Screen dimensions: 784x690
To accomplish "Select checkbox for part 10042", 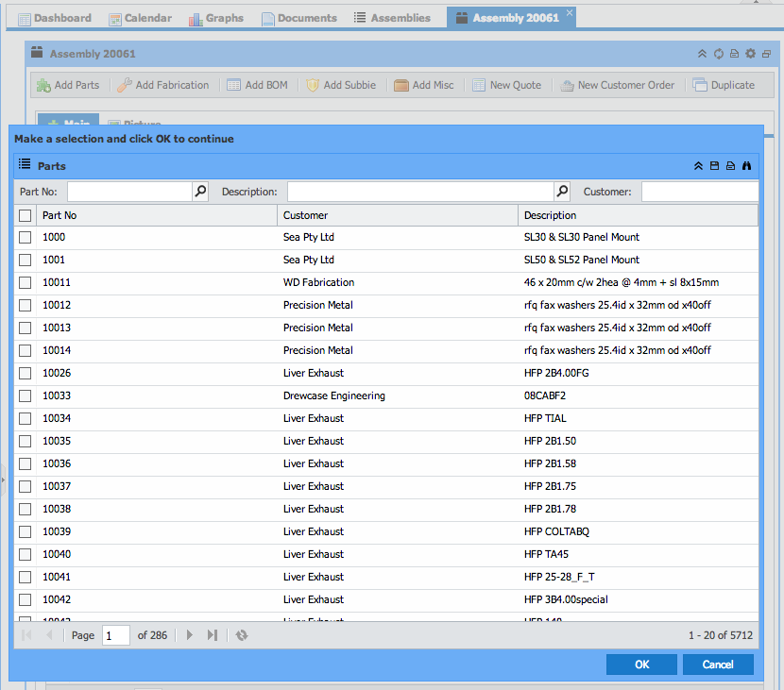I will click(x=25, y=599).
